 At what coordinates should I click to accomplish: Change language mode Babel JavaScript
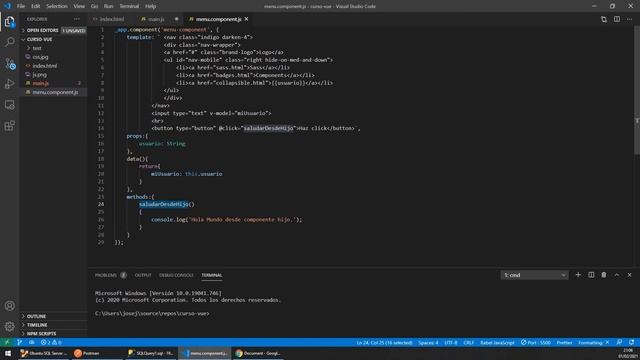[x=497, y=342]
